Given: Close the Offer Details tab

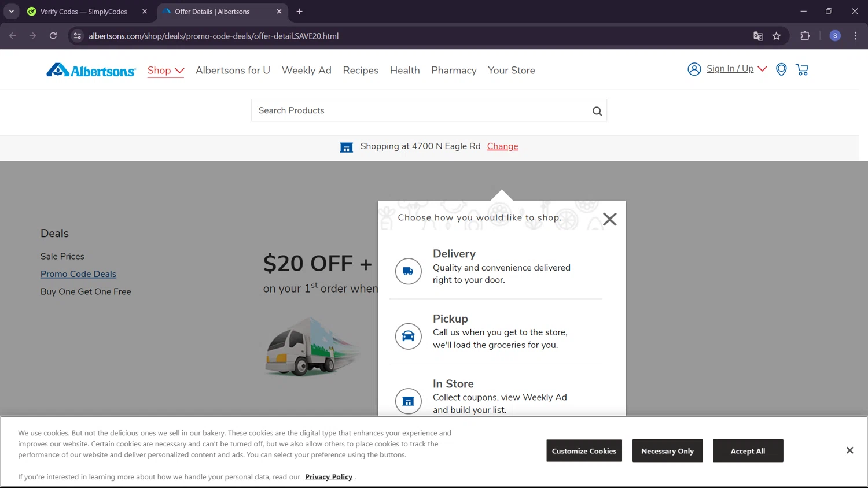Looking at the screenshot, I should tap(279, 12).
